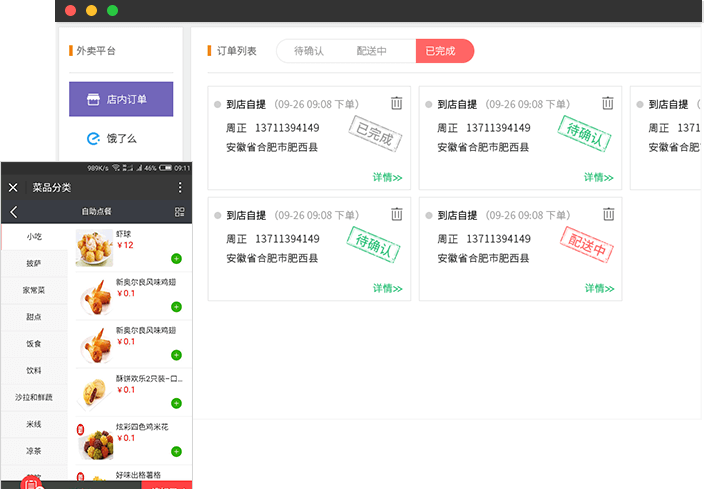Select the 饭食 category
The width and height of the screenshot is (705, 489).
[35, 344]
